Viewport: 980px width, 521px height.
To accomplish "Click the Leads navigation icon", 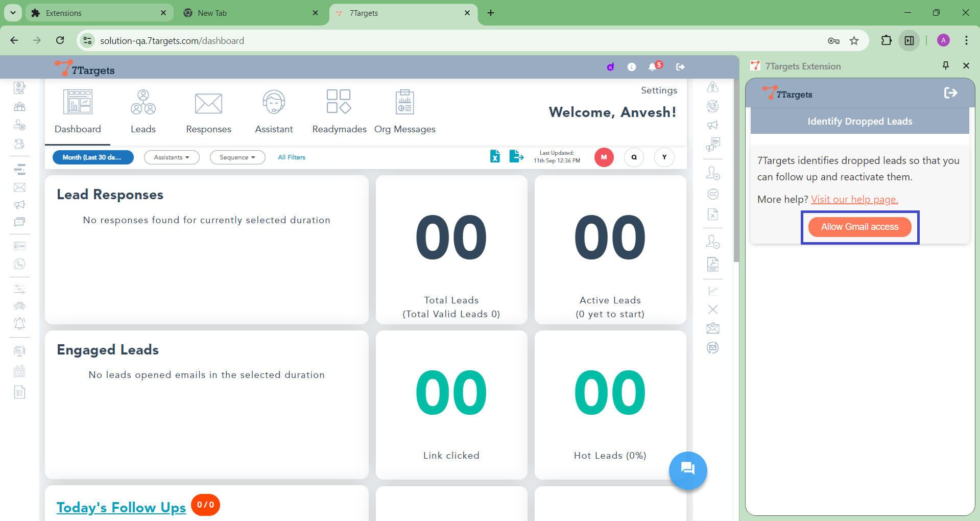I will tap(143, 102).
